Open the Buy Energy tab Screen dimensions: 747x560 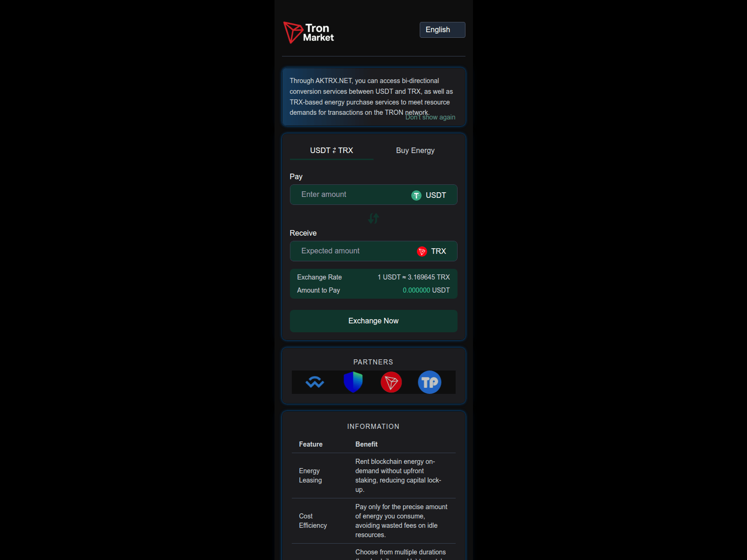[415, 150]
